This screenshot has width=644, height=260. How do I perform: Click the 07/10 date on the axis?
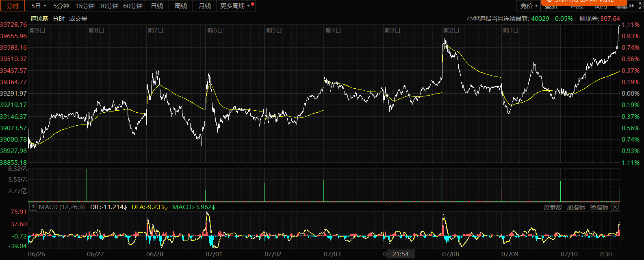[x=569, y=254]
